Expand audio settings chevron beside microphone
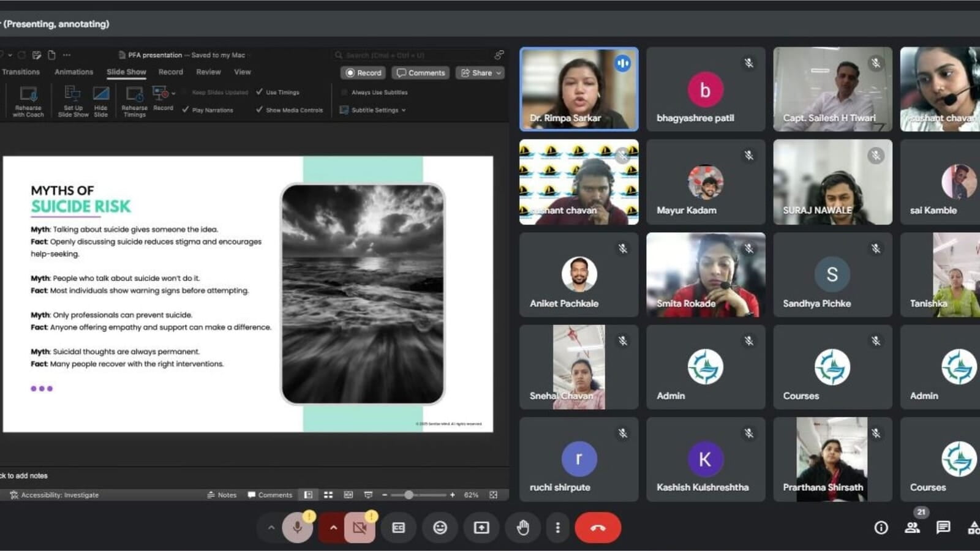 pos(271,528)
